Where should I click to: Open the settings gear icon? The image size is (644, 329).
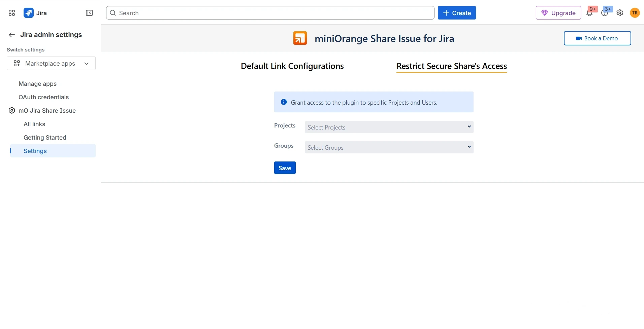tap(620, 13)
